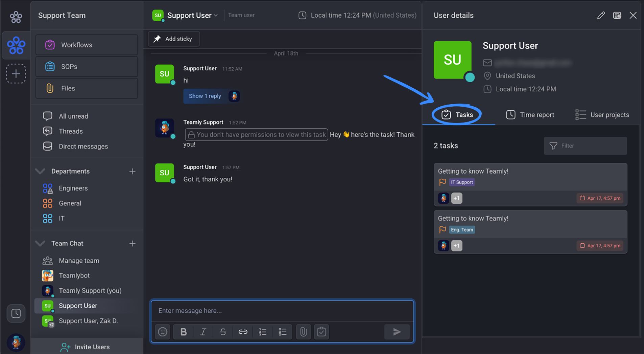
Task: Open IT department channel
Action: tap(62, 219)
